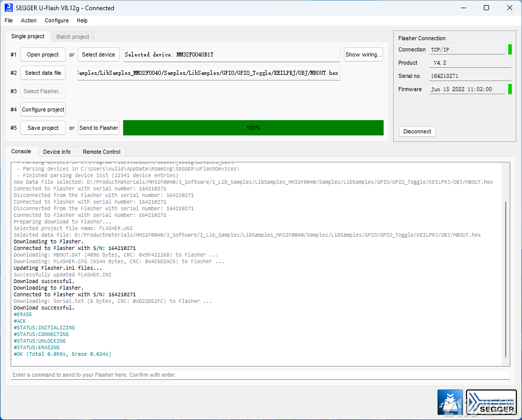The image size is (522, 420).
Task: Click the '#ERASE' console line
Action: (x=23, y=315)
